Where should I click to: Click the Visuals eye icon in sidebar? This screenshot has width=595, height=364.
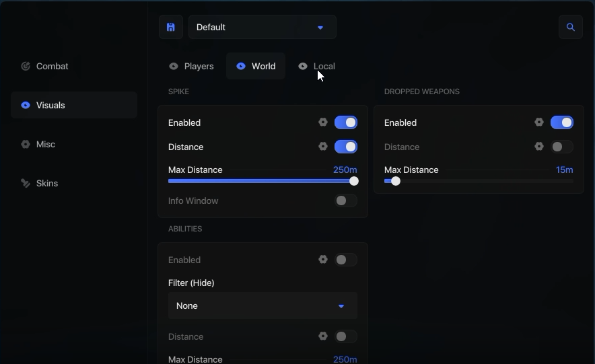[x=26, y=105]
